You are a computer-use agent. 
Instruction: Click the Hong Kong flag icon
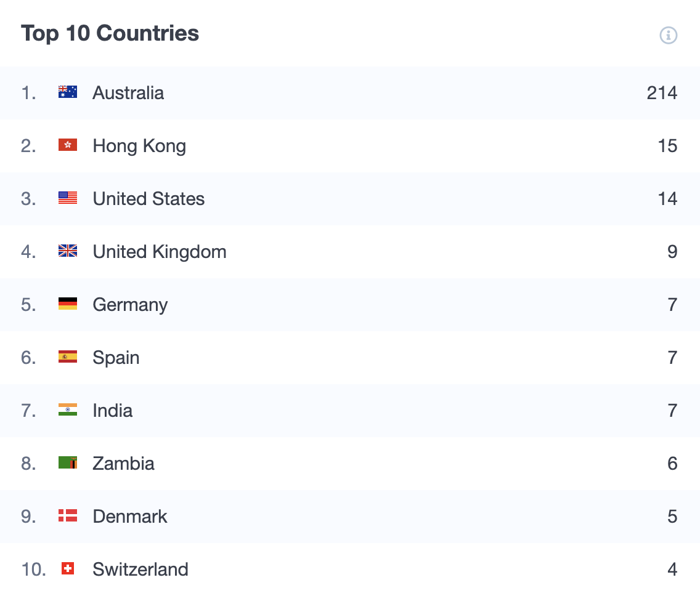click(68, 145)
